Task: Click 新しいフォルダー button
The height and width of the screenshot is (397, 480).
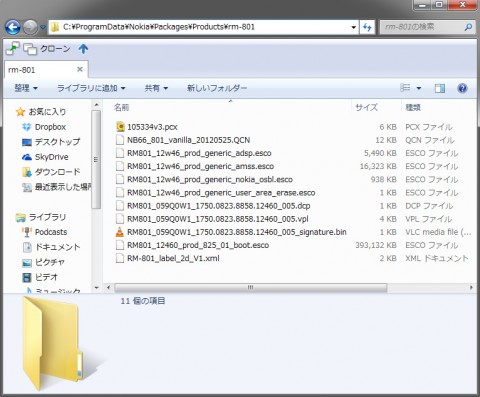Action: (x=217, y=88)
